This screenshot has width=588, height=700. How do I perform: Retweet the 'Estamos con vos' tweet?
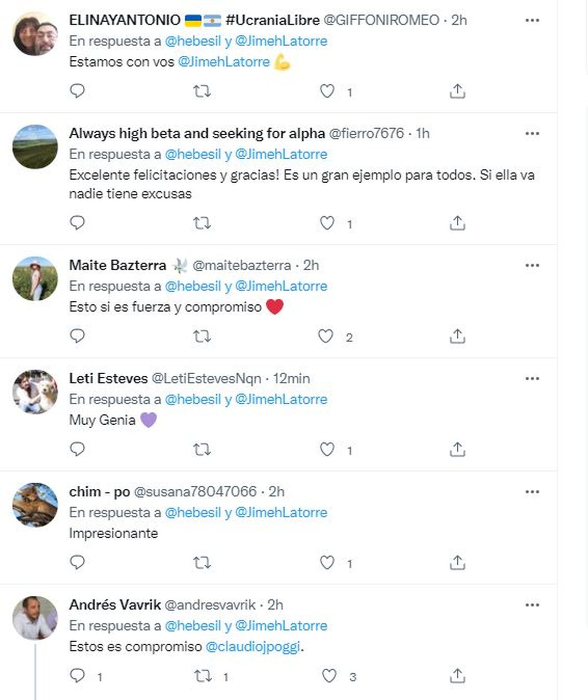202,91
